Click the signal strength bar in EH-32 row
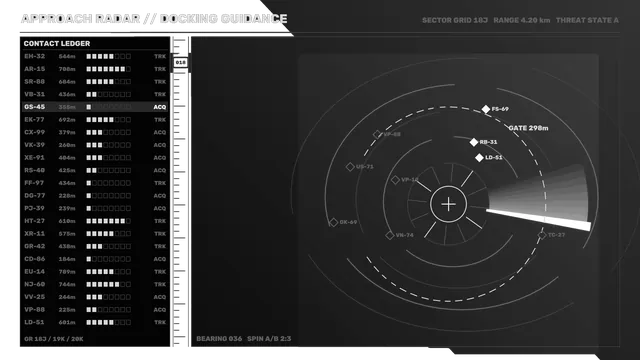The image size is (640, 360). click(x=109, y=56)
